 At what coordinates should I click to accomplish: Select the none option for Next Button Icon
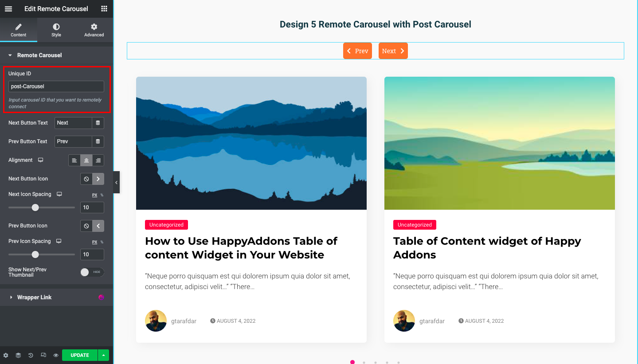click(86, 179)
